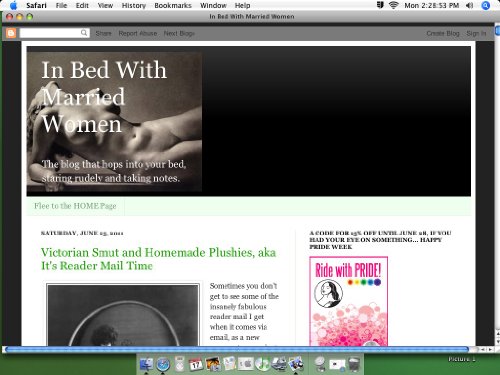Click the Saturday, June 25 date heading
The width and height of the screenshot is (500, 375).
82,233
